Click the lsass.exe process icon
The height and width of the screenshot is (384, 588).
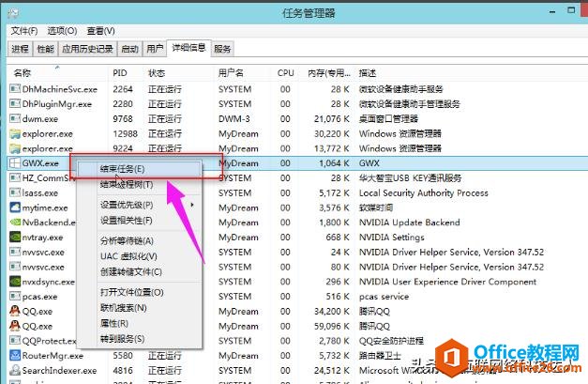(15, 192)
